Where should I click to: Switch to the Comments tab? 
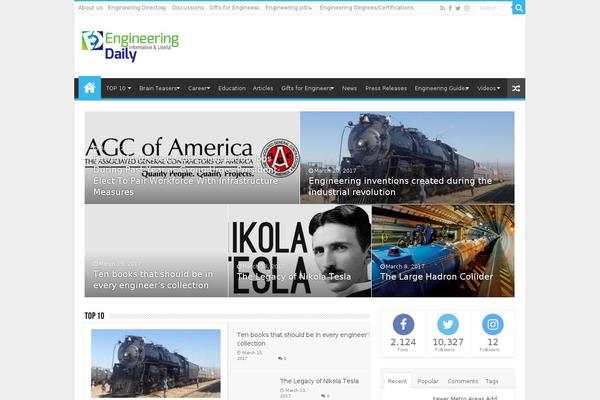(x=463, y=381)
